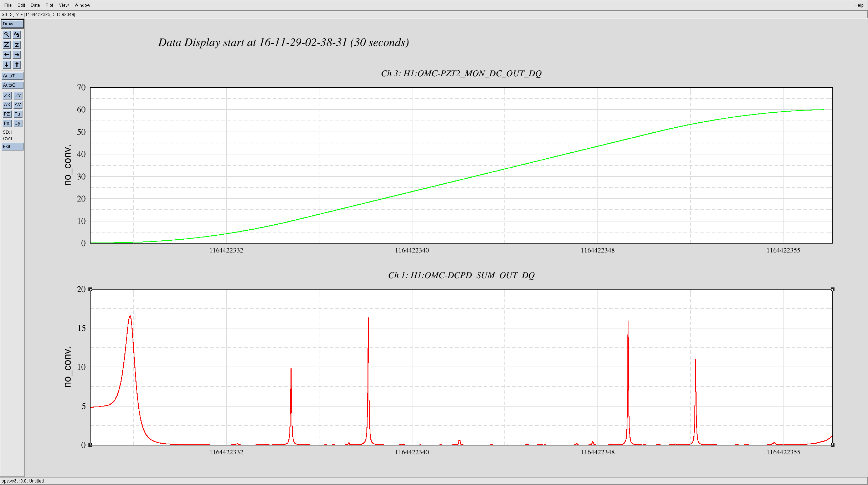This screenshot has width=868, height=485.
Task: Click the 1164422340 tick label under top graph
Action: click(x=412, y=250)
